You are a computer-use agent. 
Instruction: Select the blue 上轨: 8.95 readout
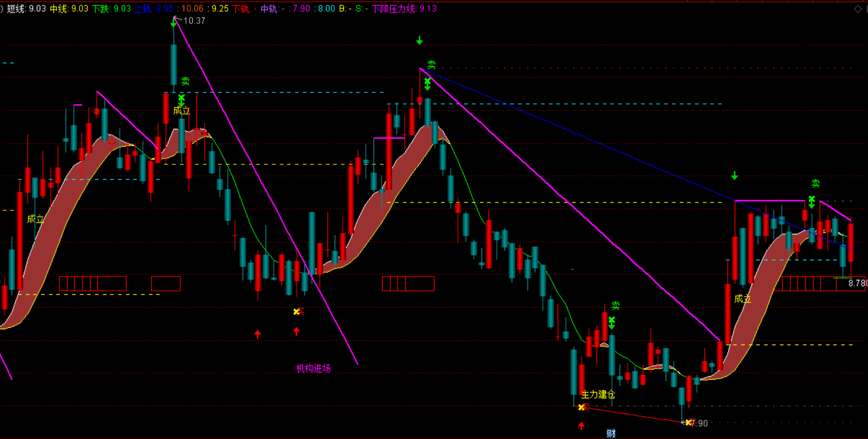pos(153,9)
